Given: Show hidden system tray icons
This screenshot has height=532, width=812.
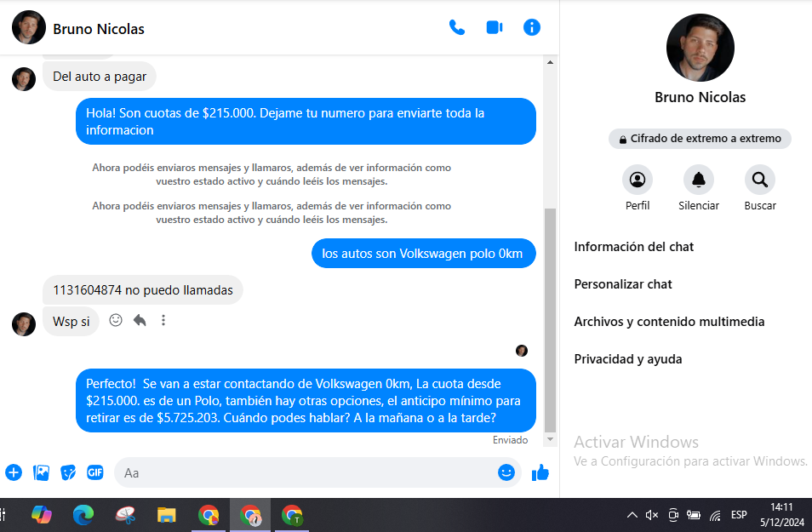Looking at the screenshot, I should (x=632, y=515).
